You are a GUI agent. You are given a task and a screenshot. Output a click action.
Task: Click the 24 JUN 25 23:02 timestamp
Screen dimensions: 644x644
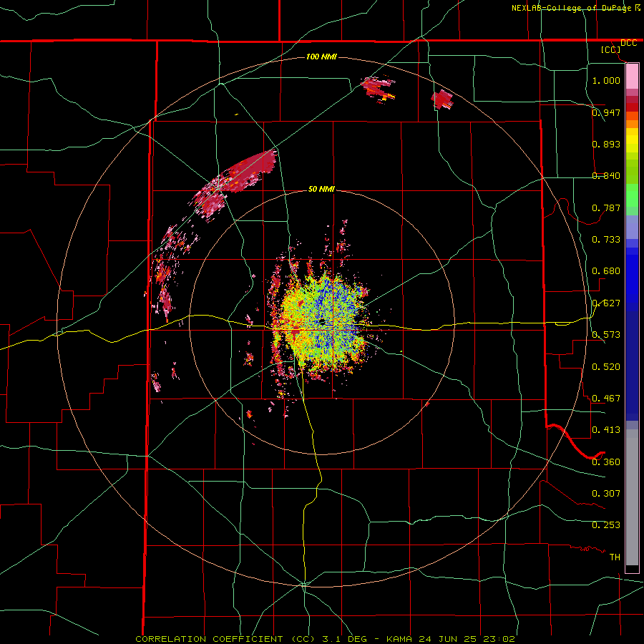[x=467, y=639]
